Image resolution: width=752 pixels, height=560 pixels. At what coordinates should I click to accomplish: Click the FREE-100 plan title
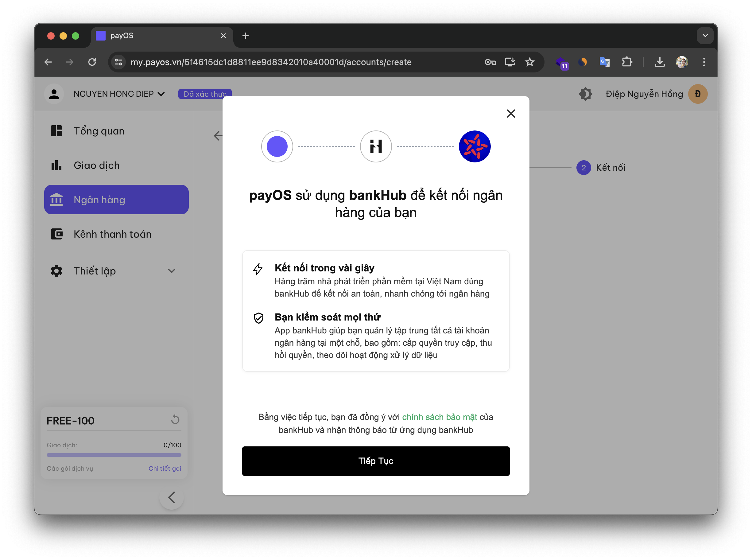pos(71,421)
